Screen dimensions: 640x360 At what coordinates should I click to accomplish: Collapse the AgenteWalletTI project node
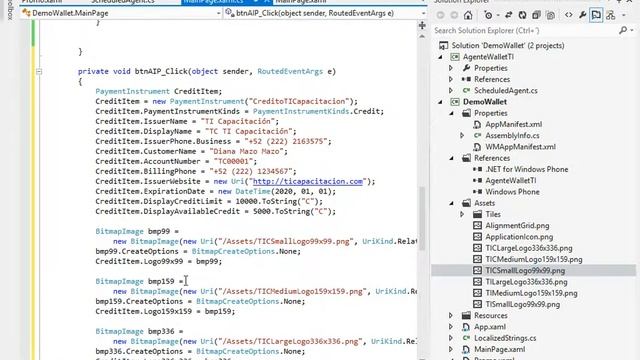(440, 57)
